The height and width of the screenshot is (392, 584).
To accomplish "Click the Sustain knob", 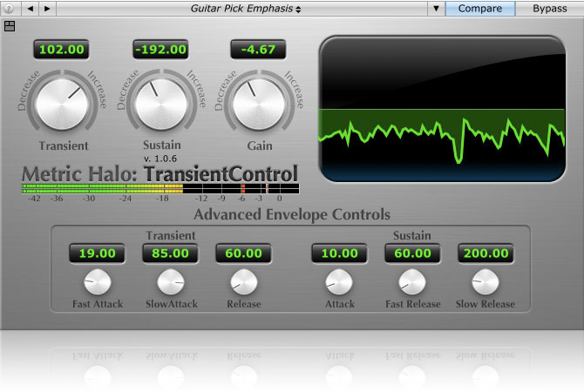I will click(160, 103).
